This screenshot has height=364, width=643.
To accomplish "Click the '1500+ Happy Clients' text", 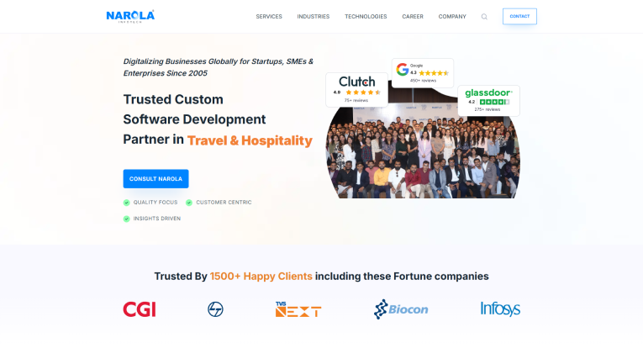I will click(261, 277).
